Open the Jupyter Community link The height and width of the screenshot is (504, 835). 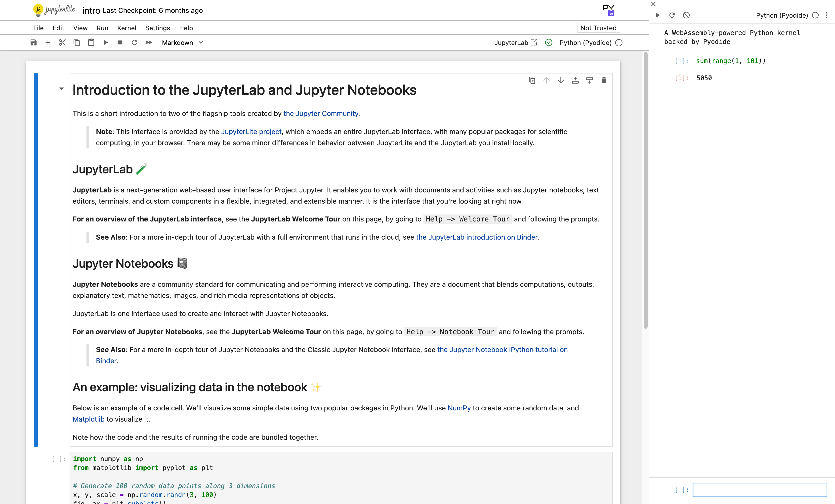(x=321, y=113)
